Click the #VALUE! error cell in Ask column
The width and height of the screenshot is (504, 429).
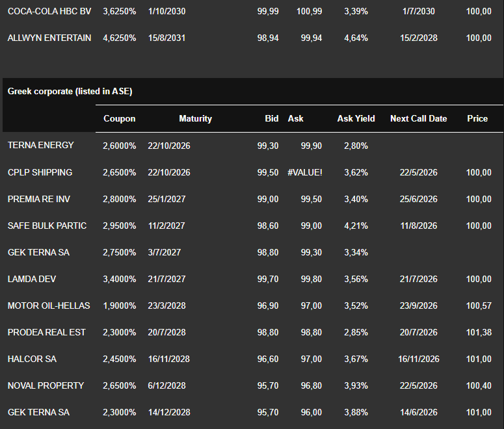[x=304, y=172]
